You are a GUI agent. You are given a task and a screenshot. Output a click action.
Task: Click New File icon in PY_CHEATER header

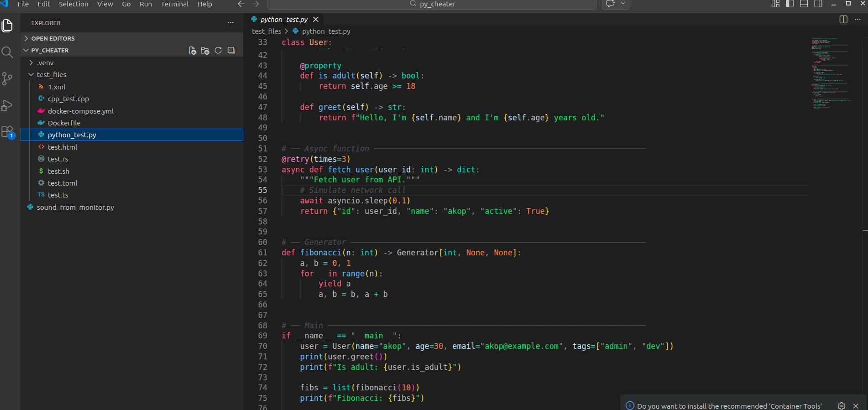coord(193,51)
